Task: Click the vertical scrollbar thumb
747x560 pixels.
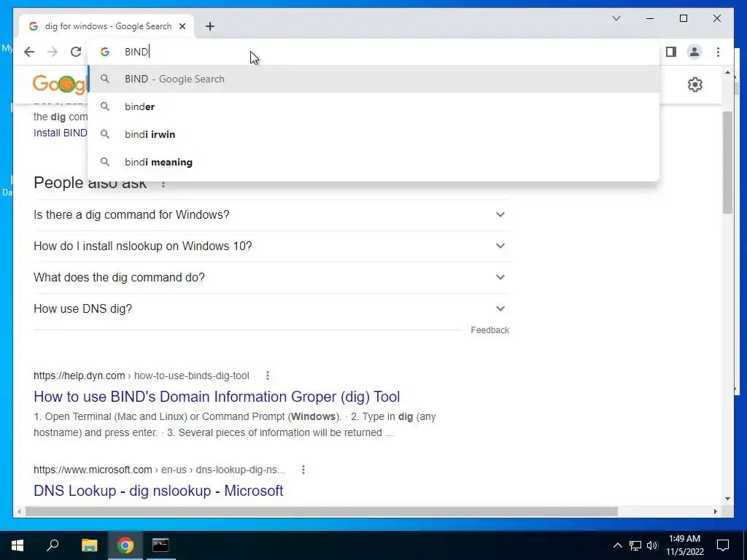Action: (727, 163)
